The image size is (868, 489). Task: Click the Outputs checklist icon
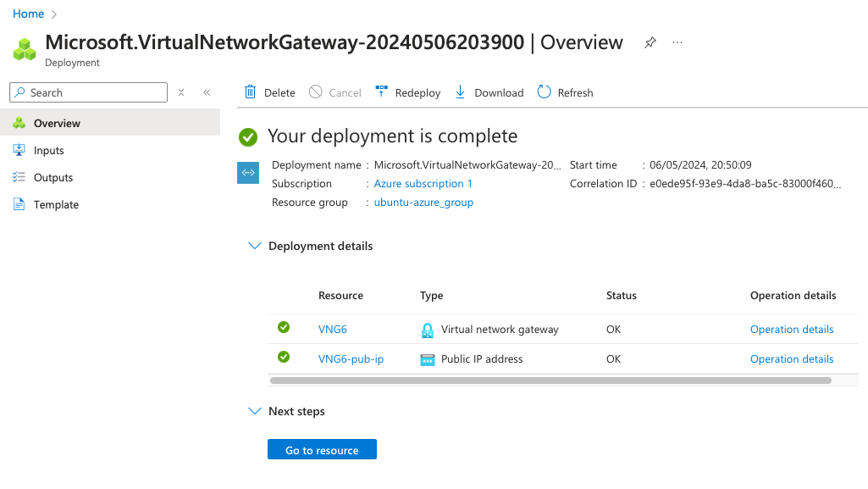[x=19, y=177]
